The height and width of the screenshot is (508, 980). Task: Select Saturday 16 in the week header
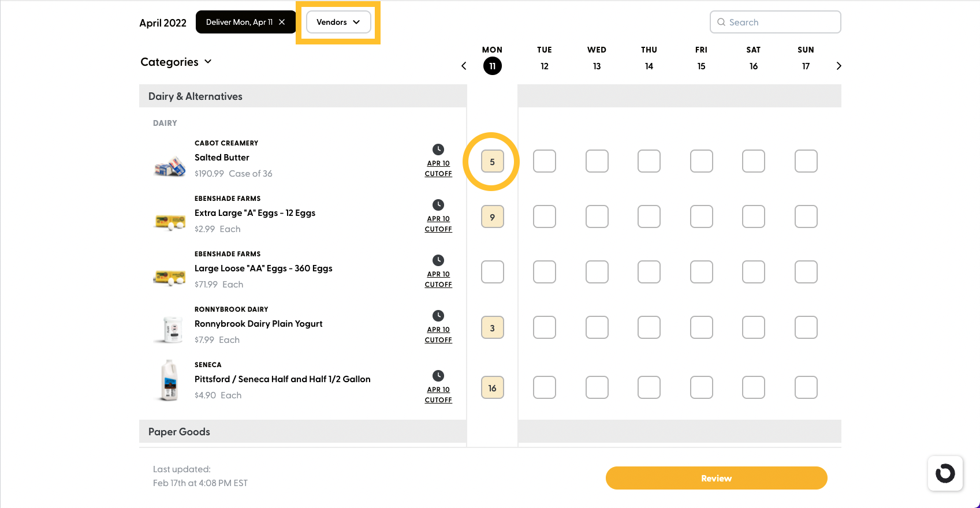754,66
